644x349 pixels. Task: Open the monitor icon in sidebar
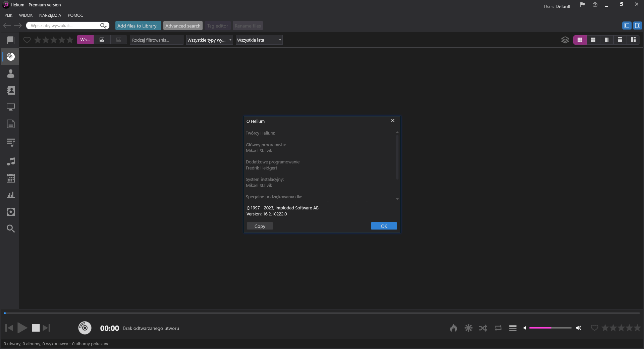[11, 107]
